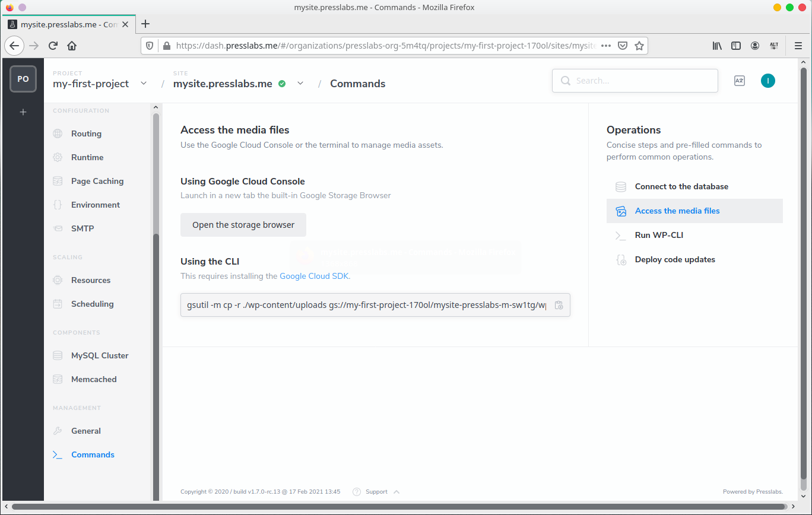
Task: Open the Memcached component page
Action: 94,379
